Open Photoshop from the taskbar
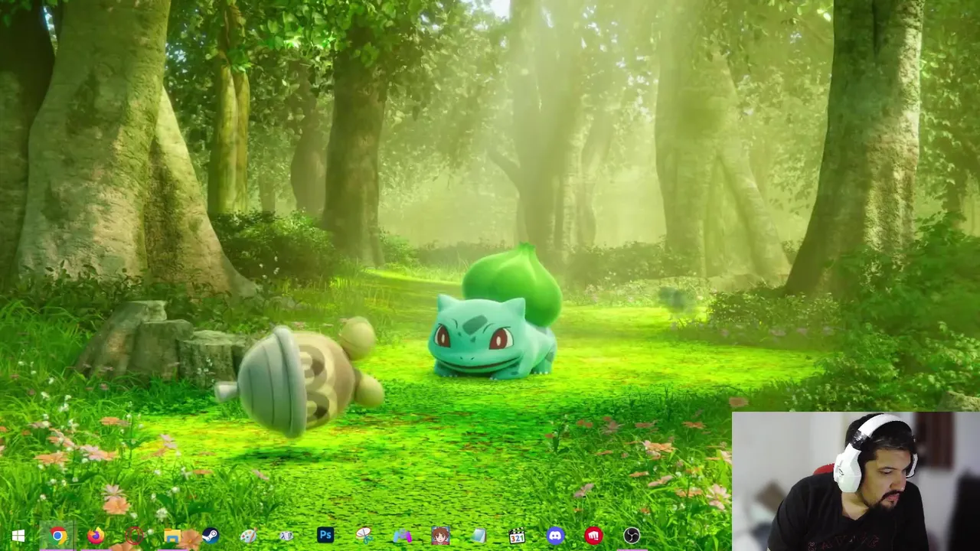980x551 pixels. point(325,535)
